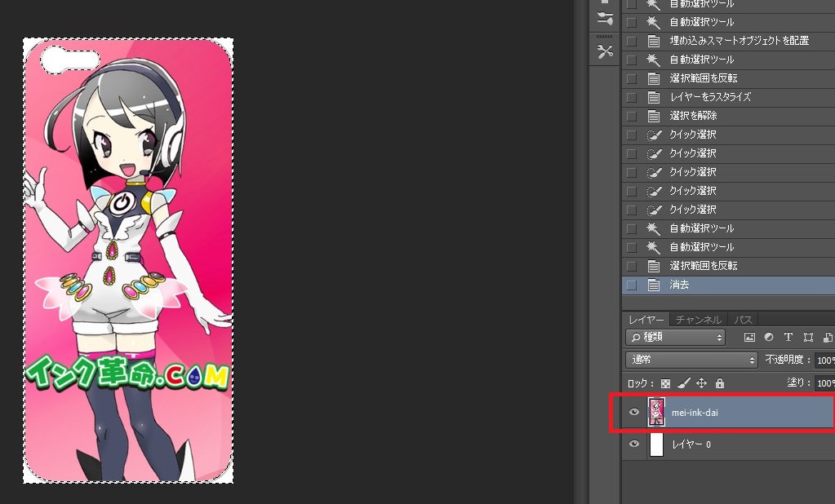Click the 不透明度 opacity value field
This screenshot has height=504, width=835.
point(825,360)
